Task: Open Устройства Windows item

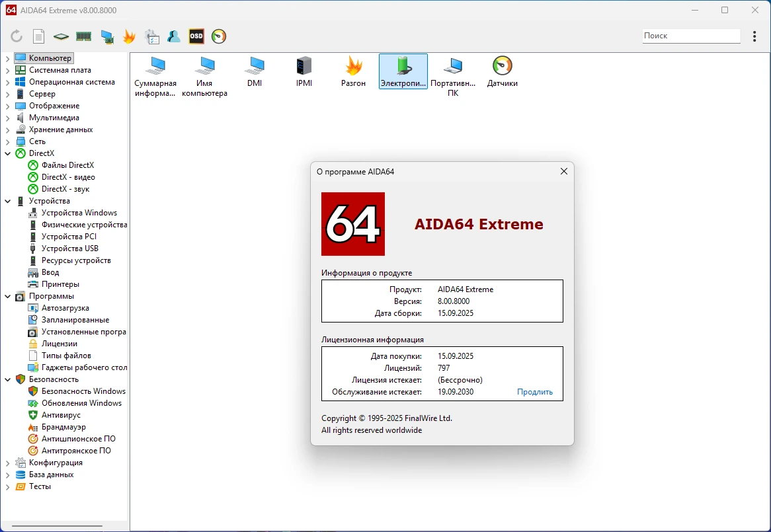Action: [79, 213]
